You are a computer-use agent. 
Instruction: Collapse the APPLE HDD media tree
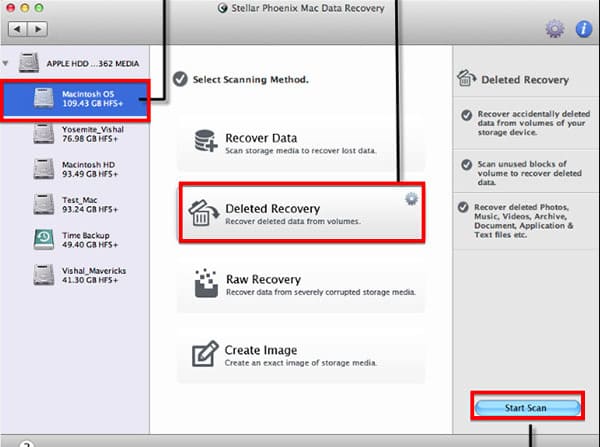pos(5,63)
